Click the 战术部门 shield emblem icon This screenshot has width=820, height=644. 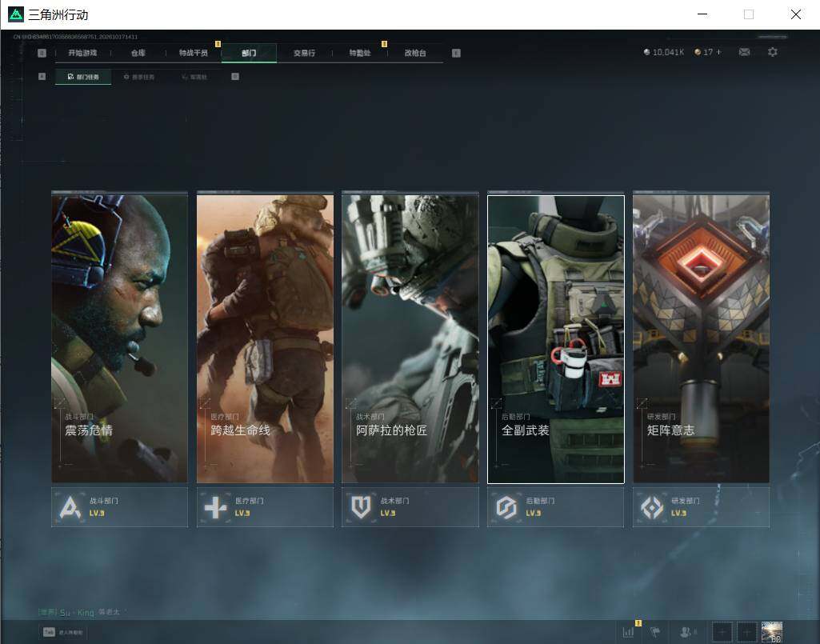[x=361, y=507]
